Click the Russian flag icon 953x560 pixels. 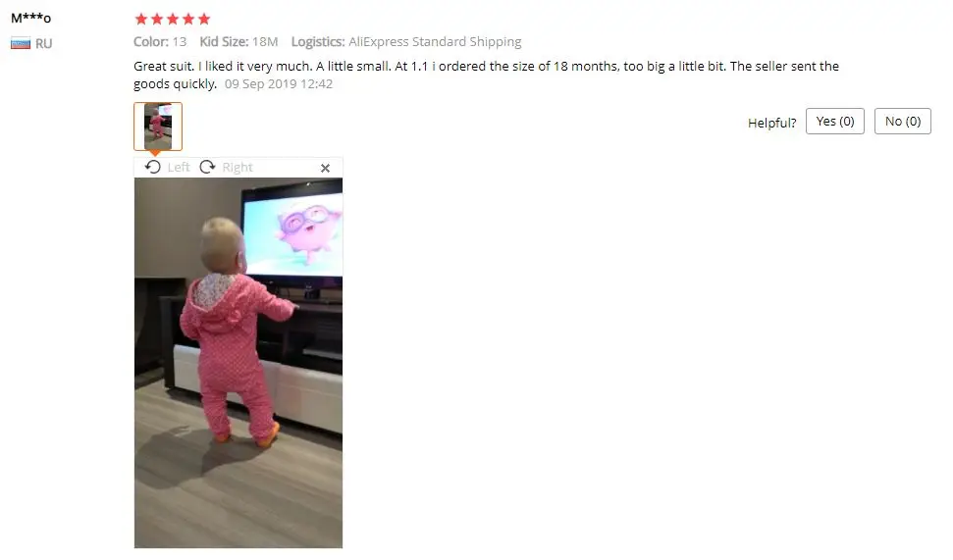(21, 44)
